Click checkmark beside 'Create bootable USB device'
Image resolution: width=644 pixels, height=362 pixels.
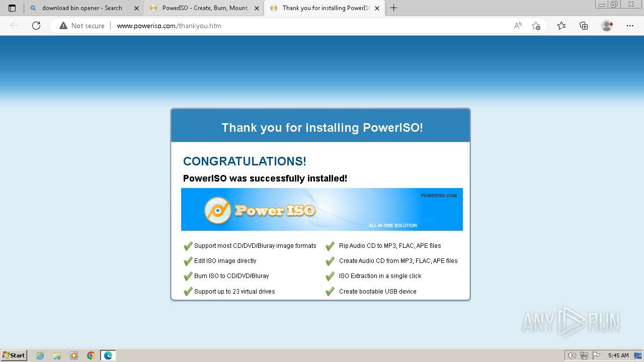tap(330, 292)
